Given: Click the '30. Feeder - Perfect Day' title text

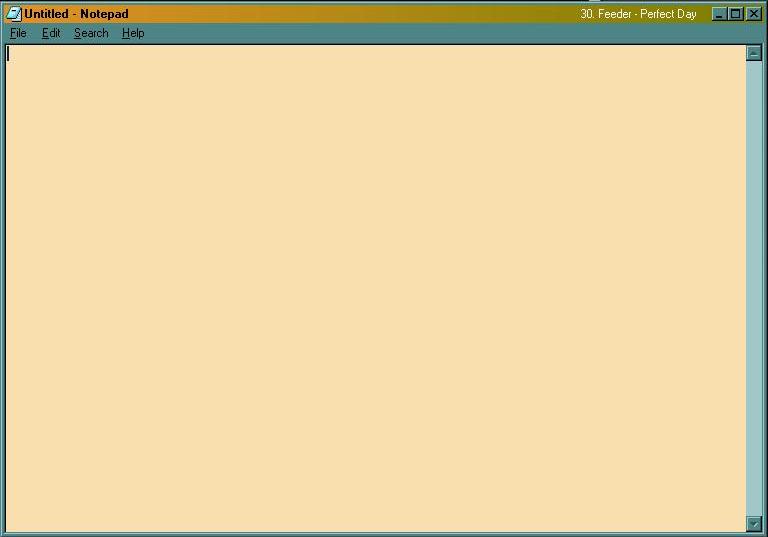Looking at the screenshot, I should 638,14.
